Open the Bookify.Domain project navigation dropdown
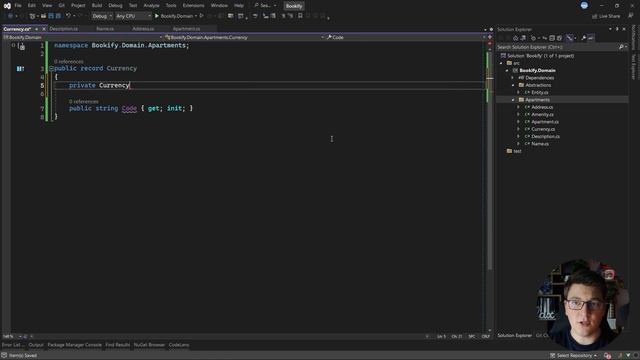The image size is (640, 360). (x=83, y=37)
